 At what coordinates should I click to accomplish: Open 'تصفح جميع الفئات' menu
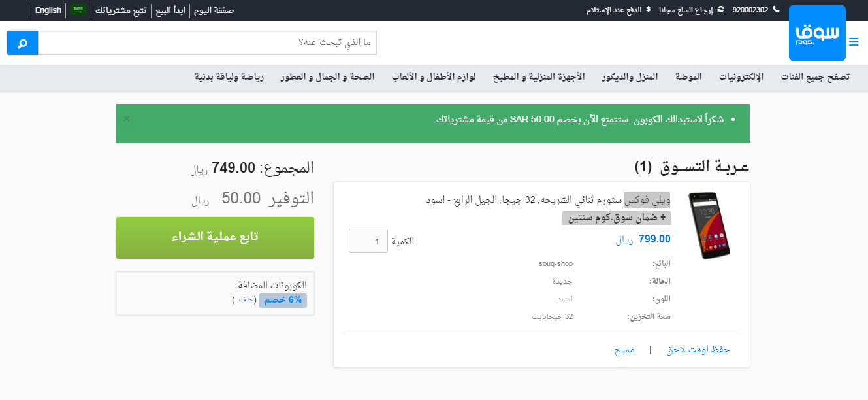pyautogui.click(x=815, y=77)
